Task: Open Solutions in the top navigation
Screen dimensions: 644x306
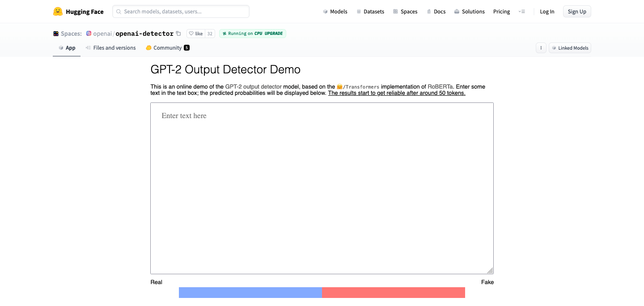Action: coord(469,12)
